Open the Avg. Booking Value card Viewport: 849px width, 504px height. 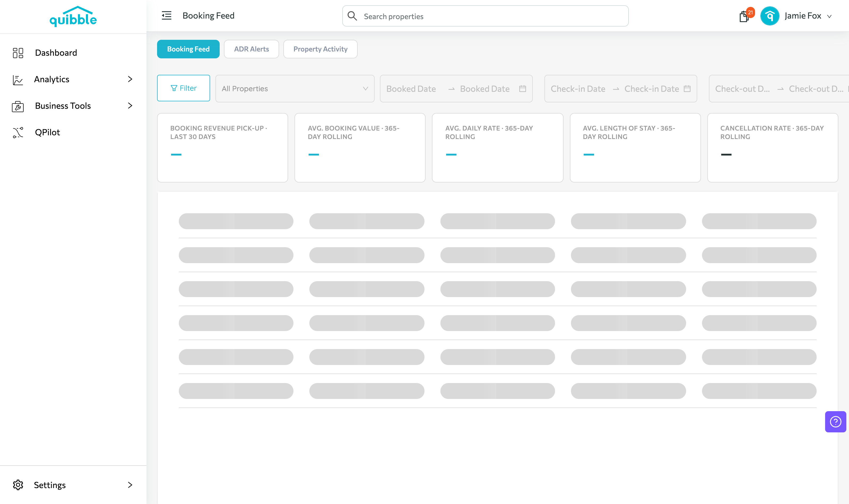tap(360, 148)
